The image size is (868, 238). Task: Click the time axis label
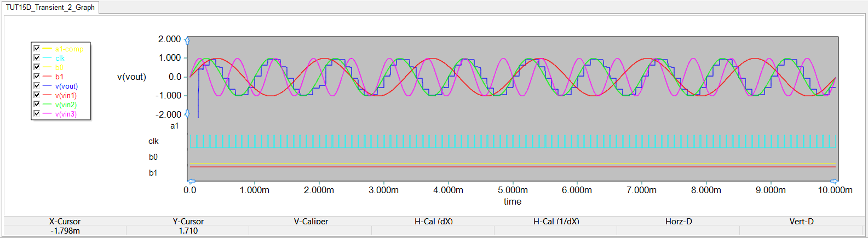tap(513, 202)
